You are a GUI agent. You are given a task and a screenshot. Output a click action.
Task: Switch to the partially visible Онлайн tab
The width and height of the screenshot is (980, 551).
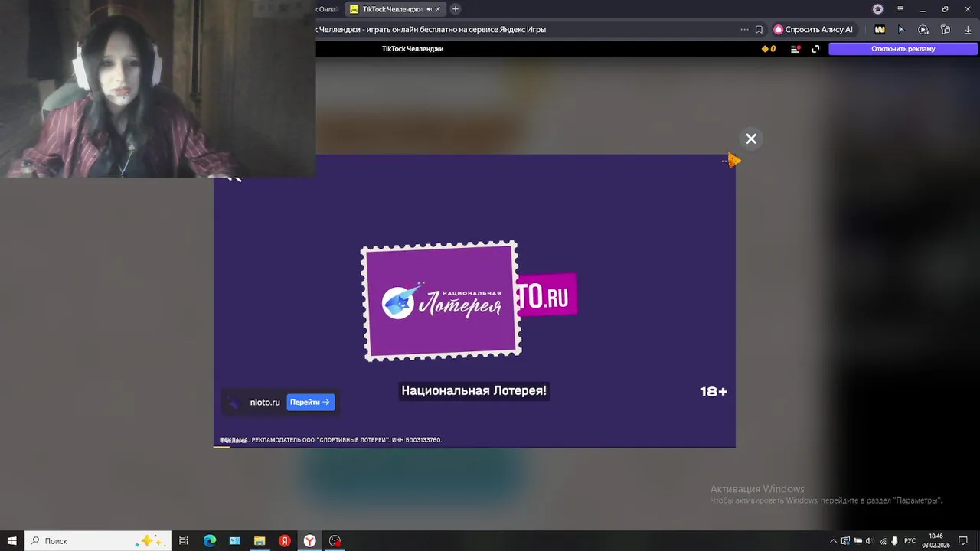click(x=328, y=9)
